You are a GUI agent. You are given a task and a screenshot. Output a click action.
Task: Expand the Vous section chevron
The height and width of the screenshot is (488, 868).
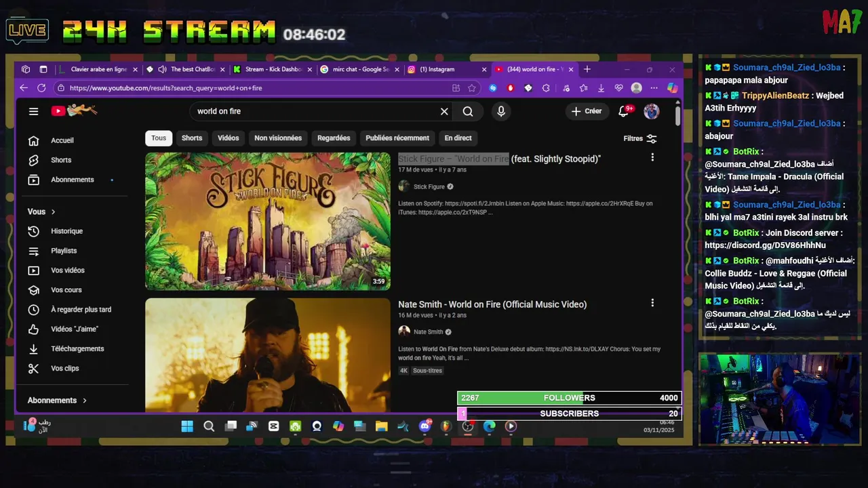pos(54,212)
